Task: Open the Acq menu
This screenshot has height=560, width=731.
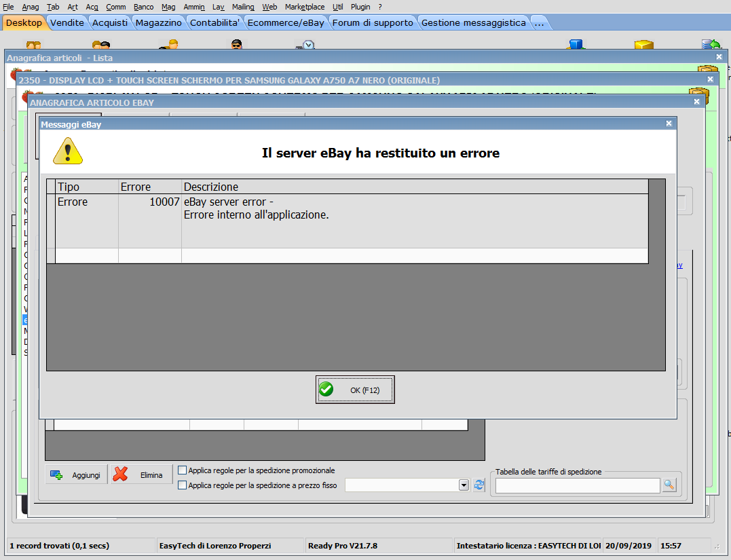Action: click(92, 7)
